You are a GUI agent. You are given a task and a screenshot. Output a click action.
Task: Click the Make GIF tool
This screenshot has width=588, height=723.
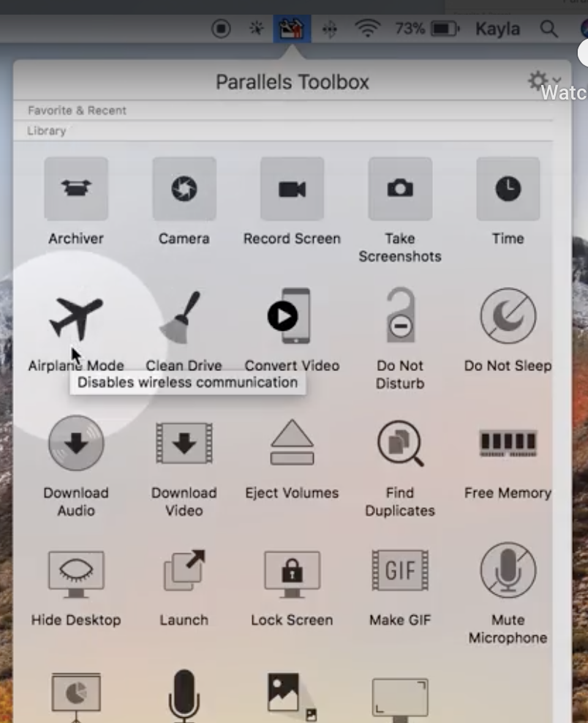pyautogui.click(x=400, y=572)
